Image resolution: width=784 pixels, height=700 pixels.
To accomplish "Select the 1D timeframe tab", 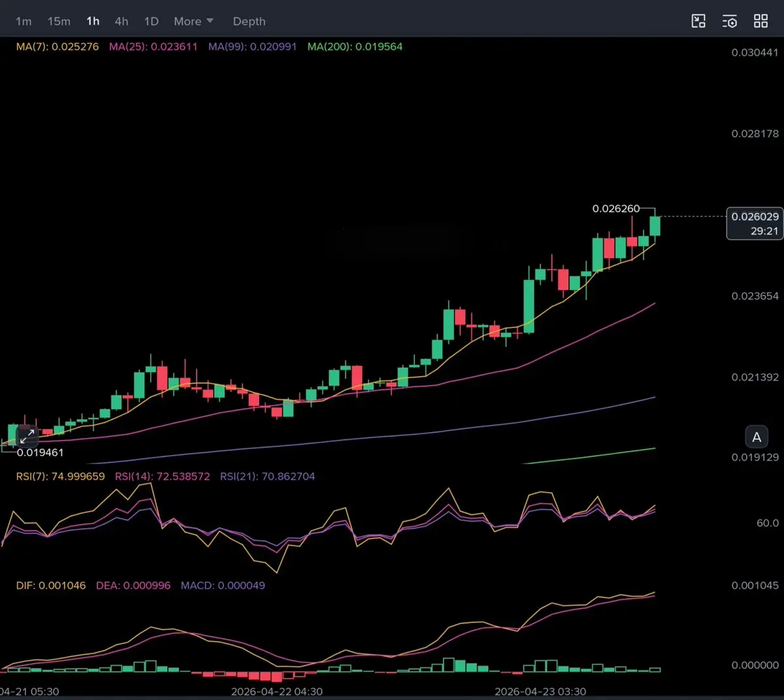I will click(x=152, y=22).
